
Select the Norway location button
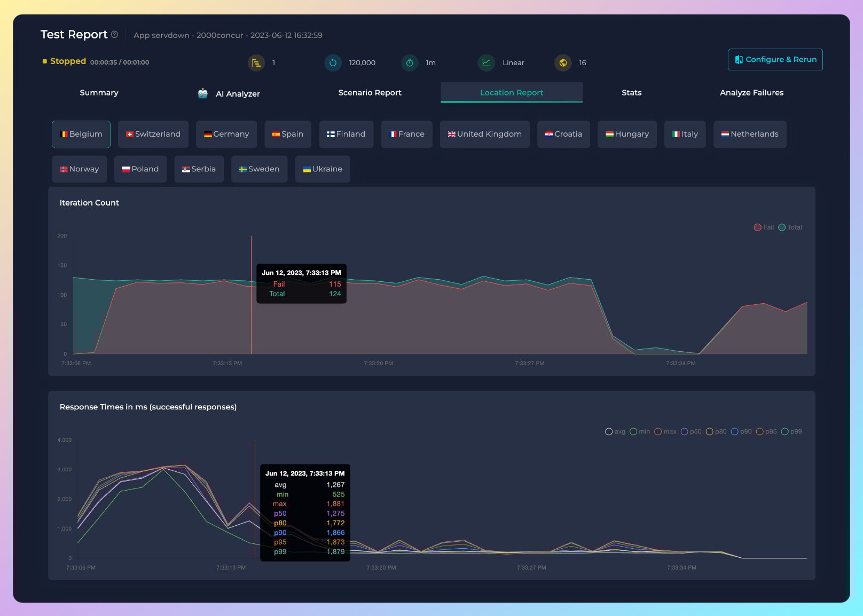(x=80, y=169)
